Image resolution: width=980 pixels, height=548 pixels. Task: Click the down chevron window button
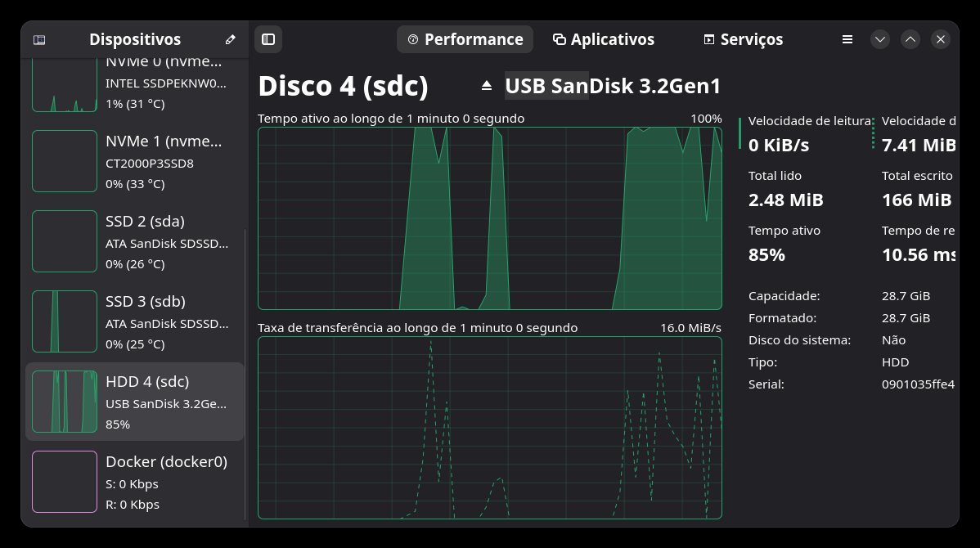(x=880, y=39)
